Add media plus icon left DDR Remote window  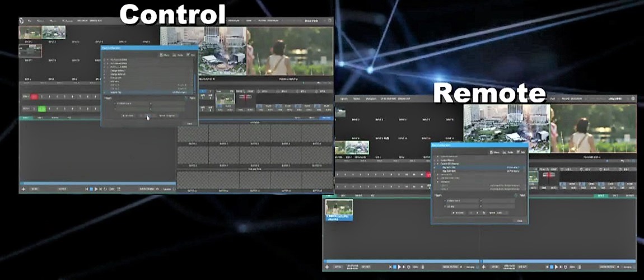pos(327,267)
